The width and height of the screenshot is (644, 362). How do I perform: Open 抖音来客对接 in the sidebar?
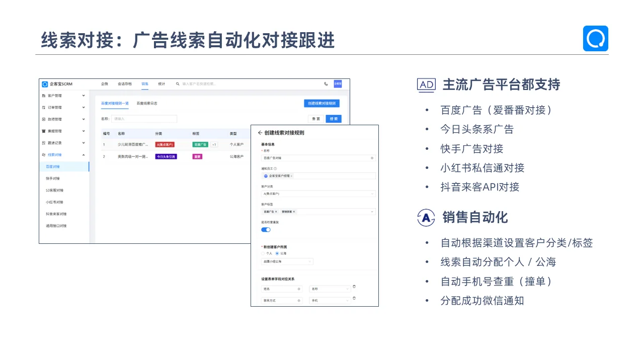click(56, 214)
